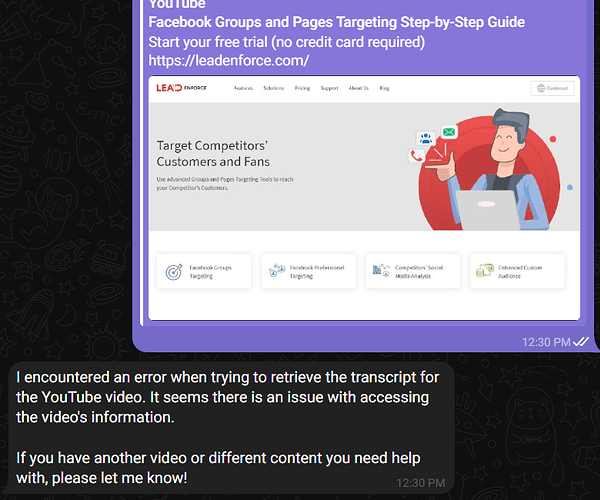The height and width of the screenshot is (500, 600).
Task: Click the 12:30 PM timestamp on reply message
Action: coord(421,483)
